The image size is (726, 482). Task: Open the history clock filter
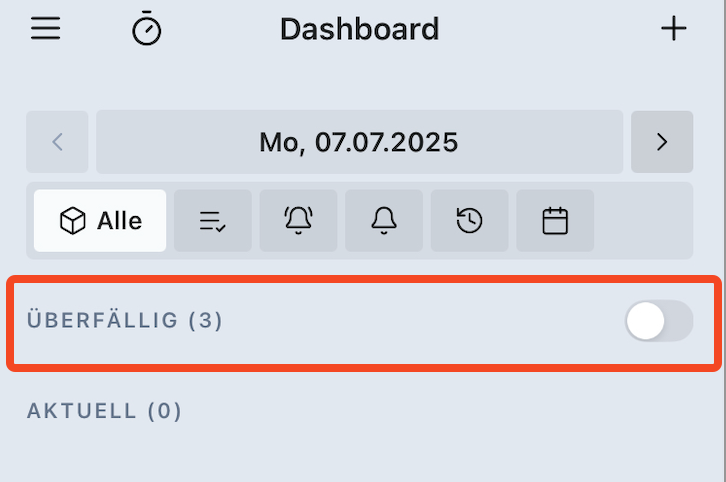(x=469, y=220)
